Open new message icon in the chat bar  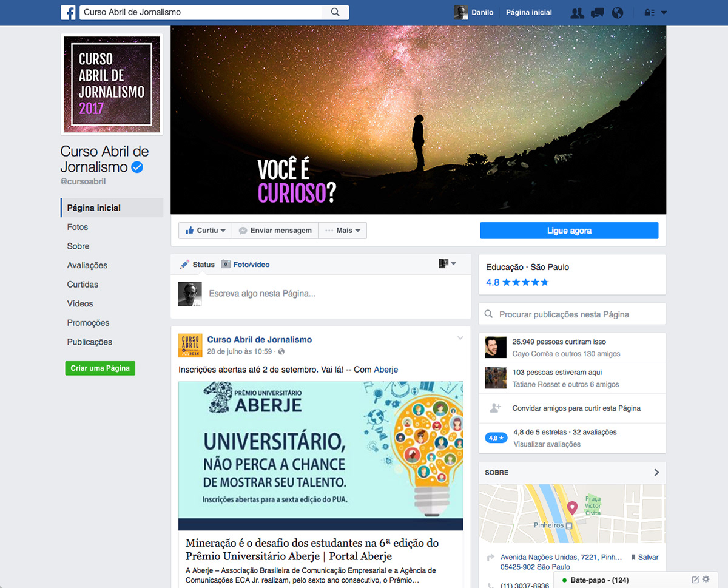coord(695,580)
